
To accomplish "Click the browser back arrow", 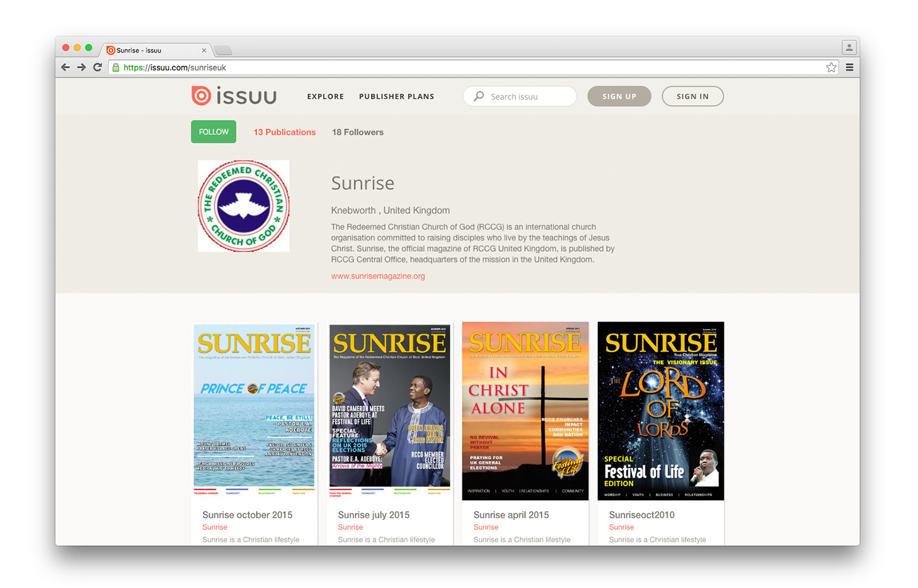I will [x=66, y=67].
